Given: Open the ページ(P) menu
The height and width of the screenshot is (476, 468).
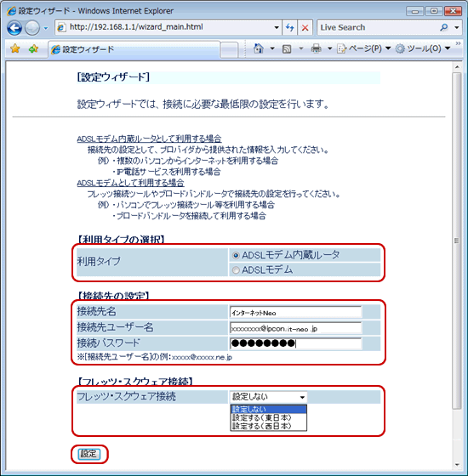Looking at the screenshot, I should pos(363,48).
